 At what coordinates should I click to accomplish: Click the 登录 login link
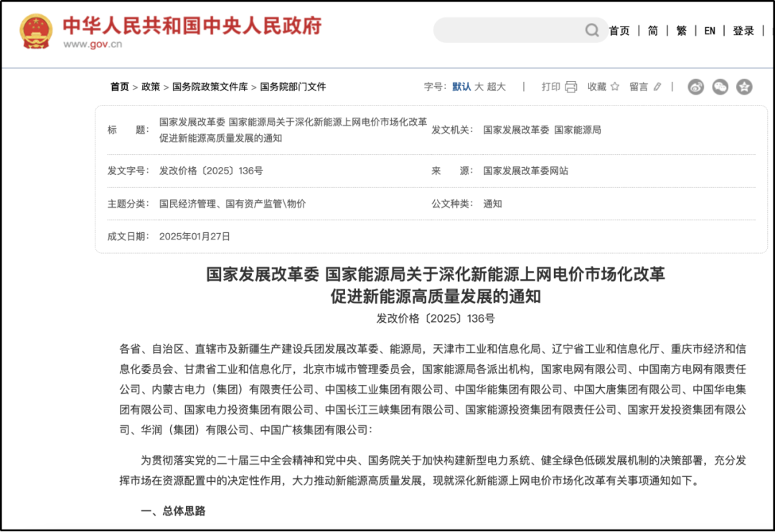click(743, 31)
